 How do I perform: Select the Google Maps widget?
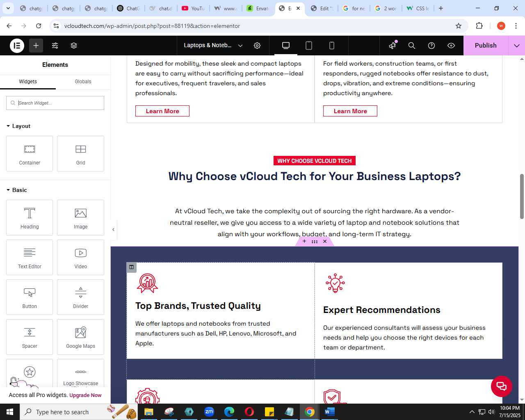coord(80,337)
